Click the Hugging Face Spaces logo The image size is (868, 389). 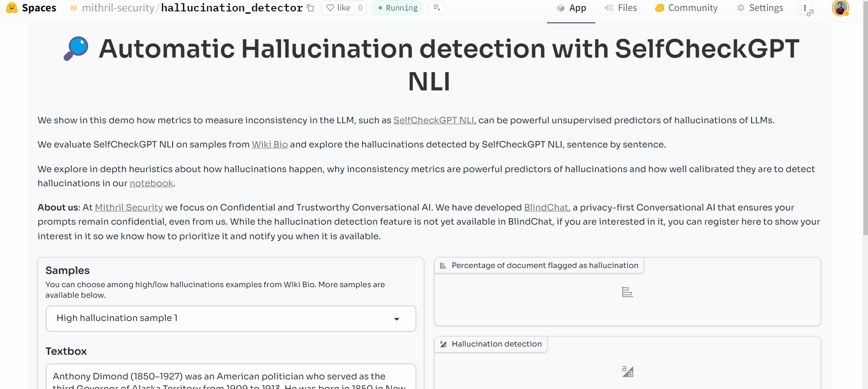point(31,8)
